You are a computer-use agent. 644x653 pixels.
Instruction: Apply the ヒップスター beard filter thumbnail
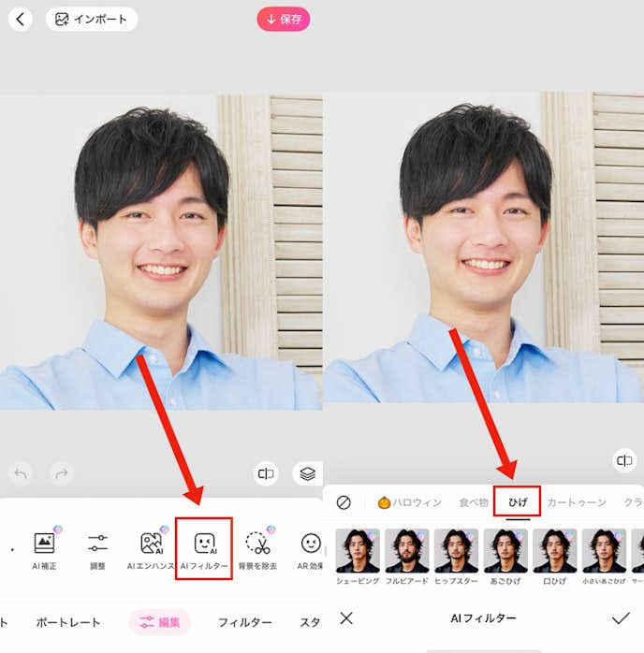click(456, 551)
